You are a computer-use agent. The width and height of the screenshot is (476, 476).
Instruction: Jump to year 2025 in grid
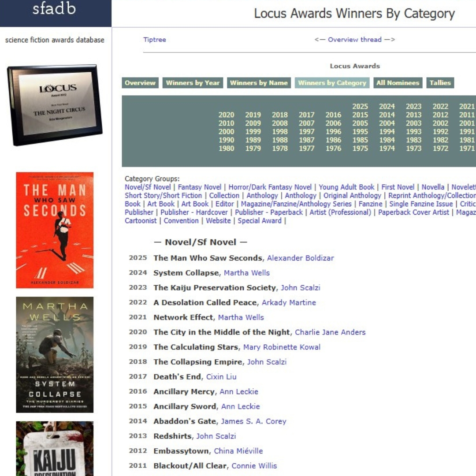pyautogui.click(x=360, y=107)
